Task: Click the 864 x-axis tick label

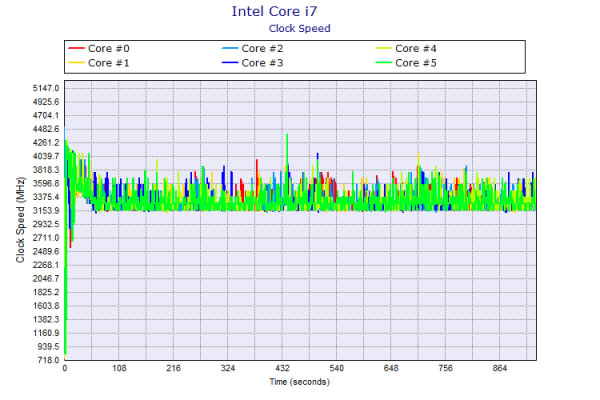Action: (499, 368)
